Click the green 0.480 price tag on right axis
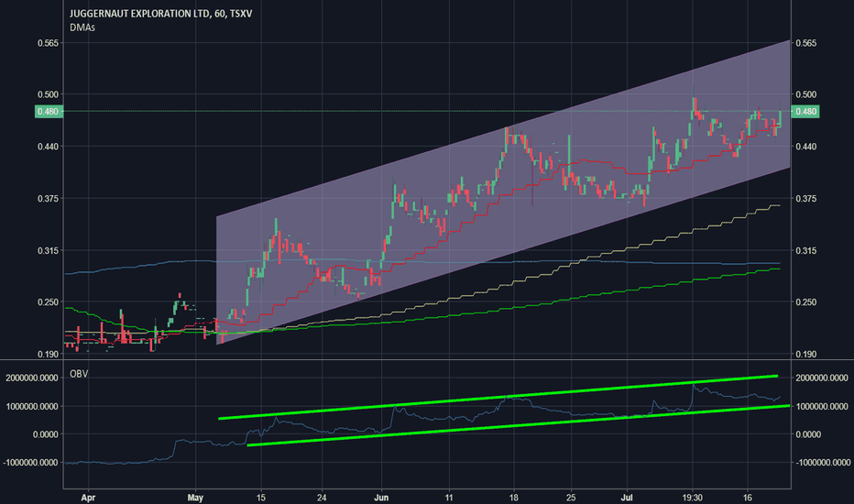 (806, 112)
